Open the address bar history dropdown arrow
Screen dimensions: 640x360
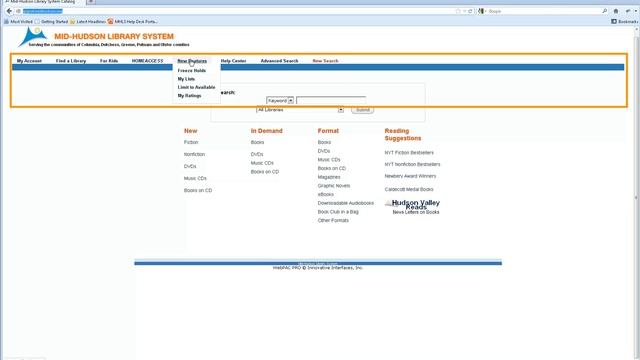(464, 11)
